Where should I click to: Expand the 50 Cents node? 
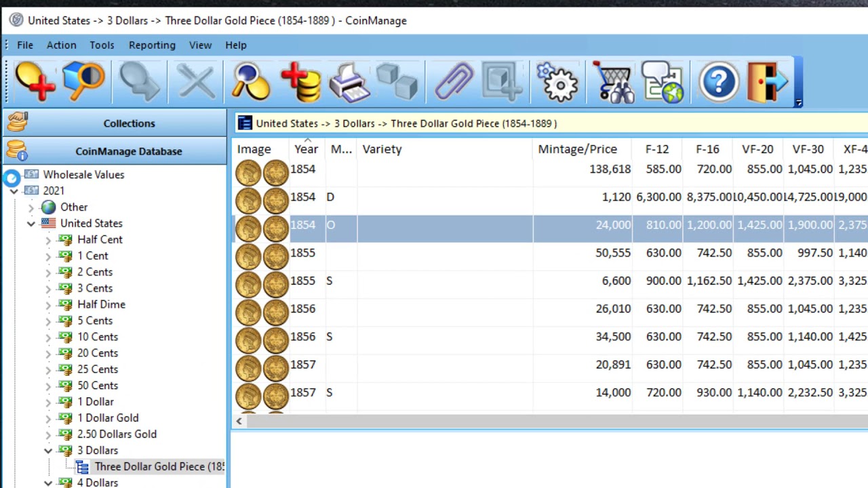48,386
